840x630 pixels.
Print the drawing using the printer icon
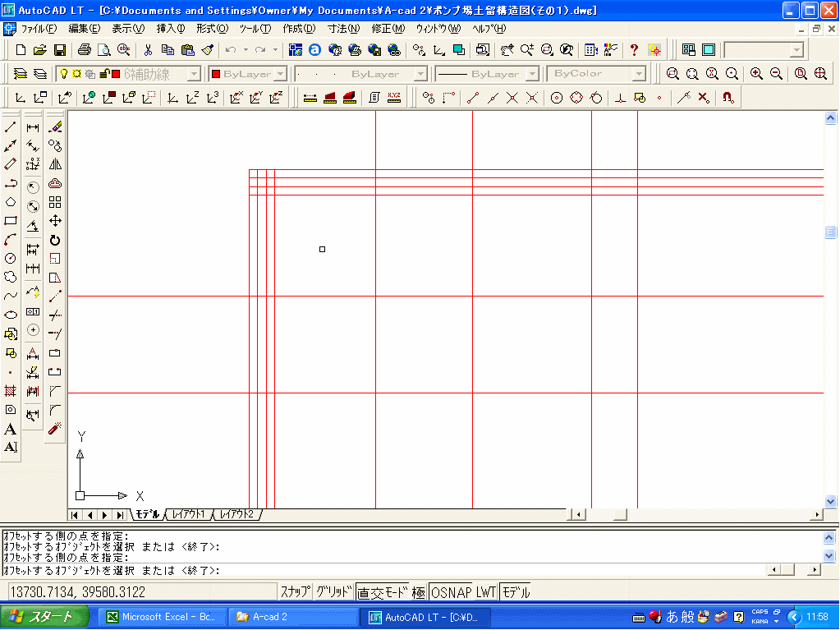click(x=84, y=50)
